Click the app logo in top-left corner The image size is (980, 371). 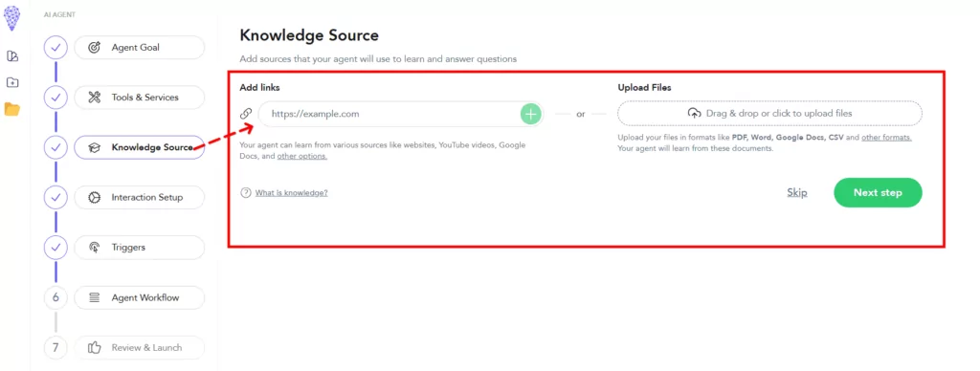(11, 17)
